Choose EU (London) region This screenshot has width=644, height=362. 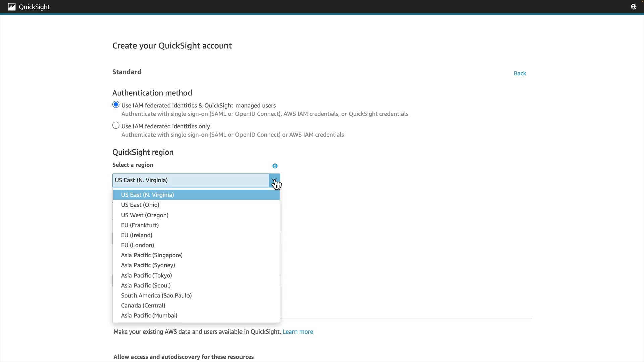tap(138, 245)
